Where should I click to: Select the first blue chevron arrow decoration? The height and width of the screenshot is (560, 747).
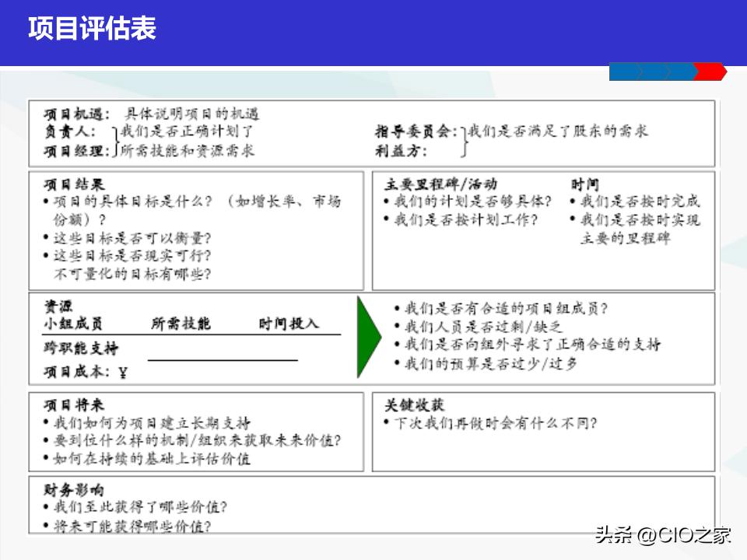pos(624,71)
